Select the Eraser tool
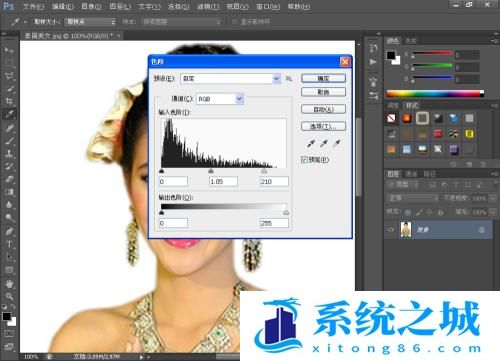Screen dimensions: 500x361 9,179
